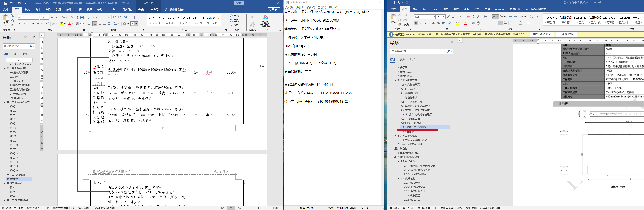Viewport: 644px width, 210px height.
Task: Toggle Bold in the left Word window
Action: [20, 24]
